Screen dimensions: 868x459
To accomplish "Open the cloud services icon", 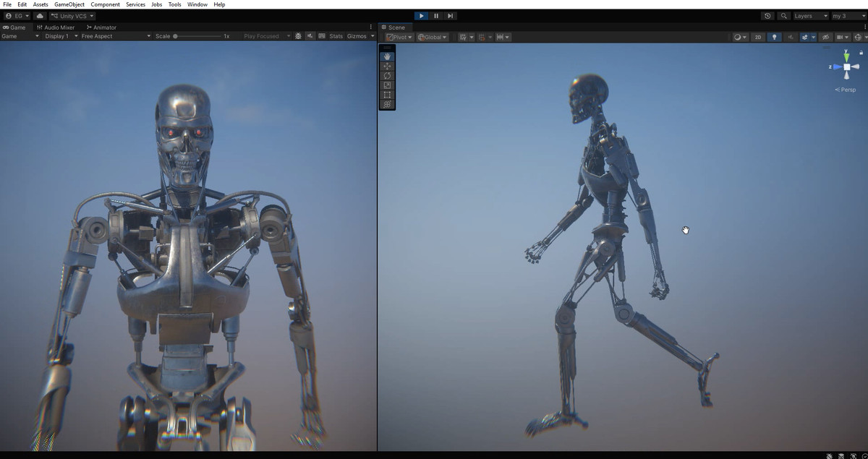I will tap(40, 16).
